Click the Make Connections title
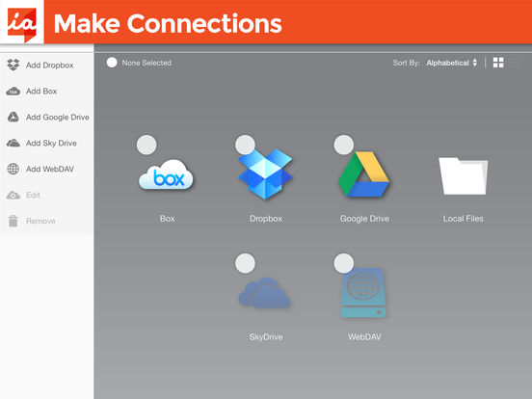 [168, 23]
